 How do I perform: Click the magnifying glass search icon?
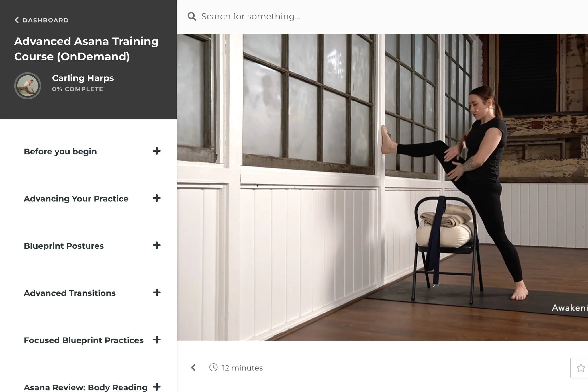pos(192,17)
